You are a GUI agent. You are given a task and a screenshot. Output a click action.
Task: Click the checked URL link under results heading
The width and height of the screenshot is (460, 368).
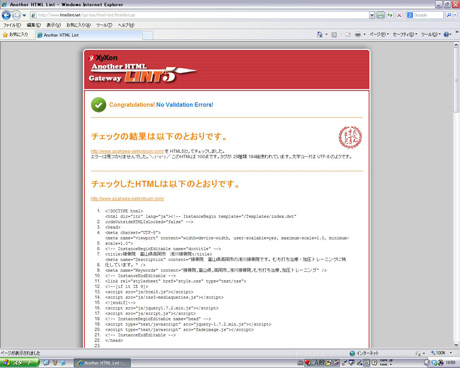[x=127, y=151]
